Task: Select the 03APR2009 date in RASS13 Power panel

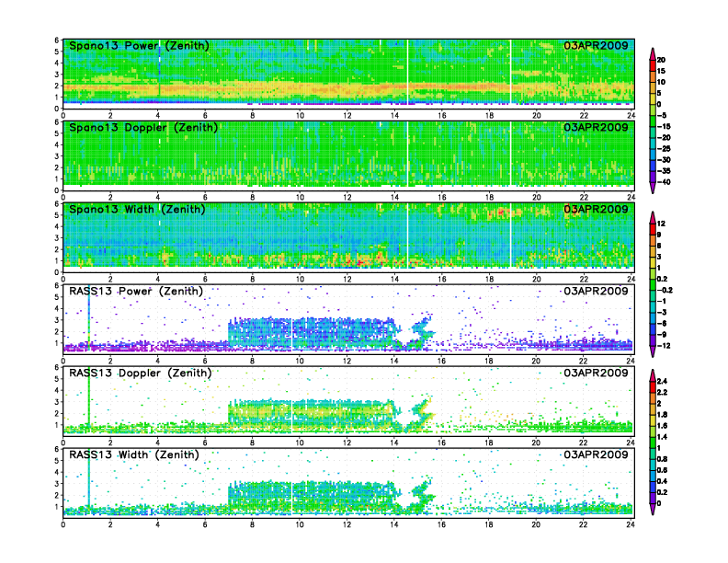Action: (596, 292)
